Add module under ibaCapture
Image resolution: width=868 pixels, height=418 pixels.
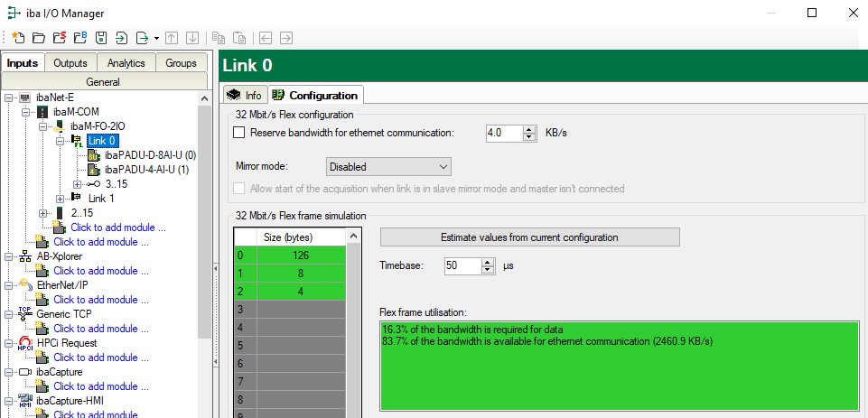tap(101, 385)
